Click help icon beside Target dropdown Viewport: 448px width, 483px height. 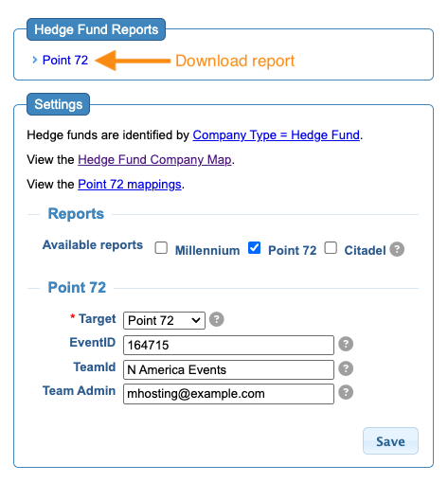(217, 319)
